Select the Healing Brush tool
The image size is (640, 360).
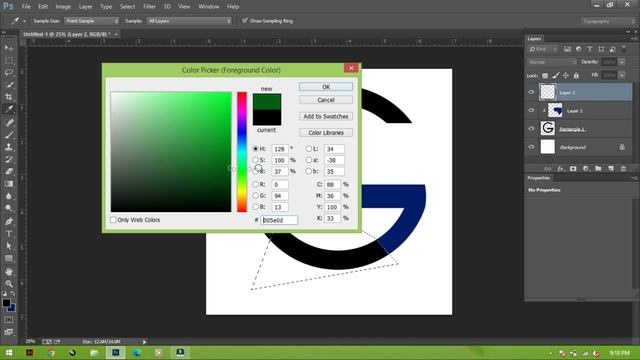(x=9, y=122)
